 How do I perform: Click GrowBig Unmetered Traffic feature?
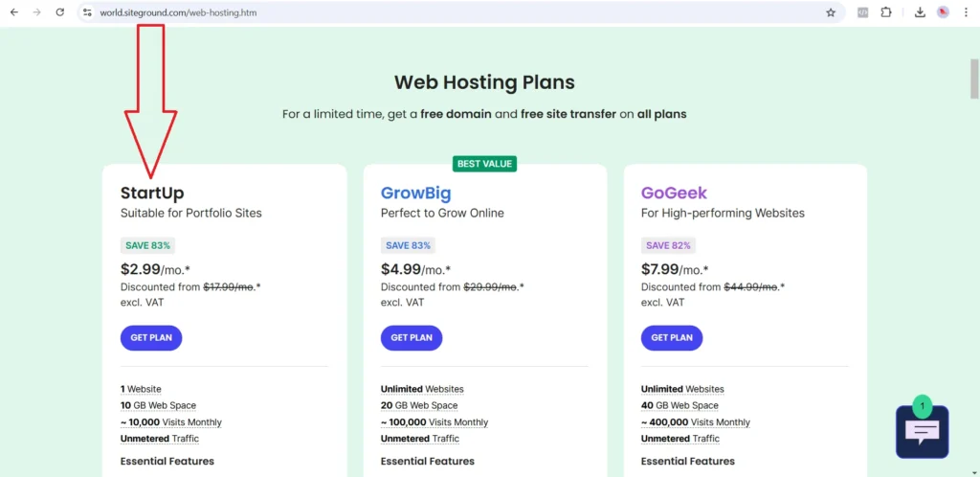pyautogui.click(x=420, y=439)
